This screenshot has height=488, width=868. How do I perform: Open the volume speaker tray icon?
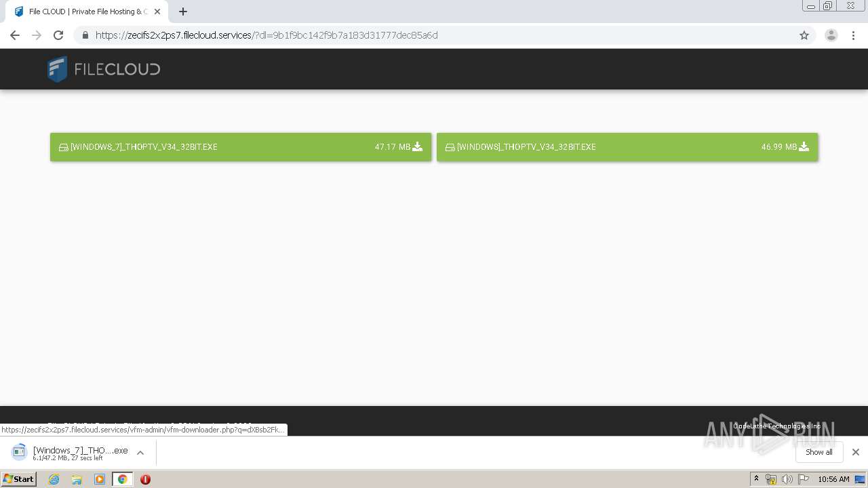787,479
